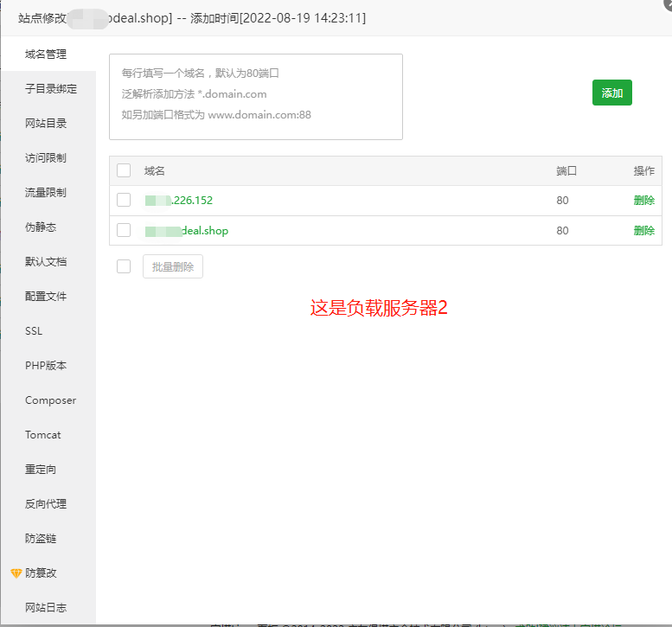Open the Composer tab
The image size is (672, 627).
[50, 400]
